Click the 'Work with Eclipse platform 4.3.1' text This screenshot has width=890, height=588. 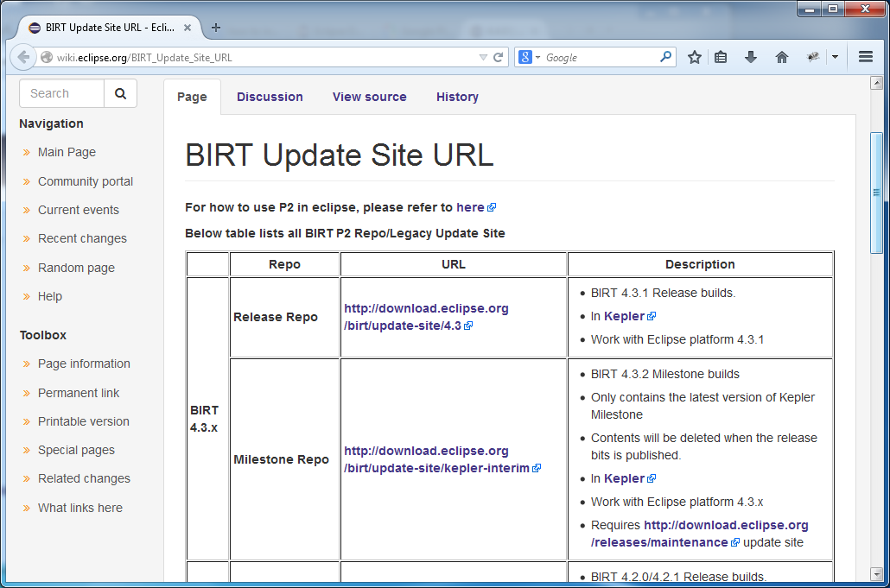677,339
